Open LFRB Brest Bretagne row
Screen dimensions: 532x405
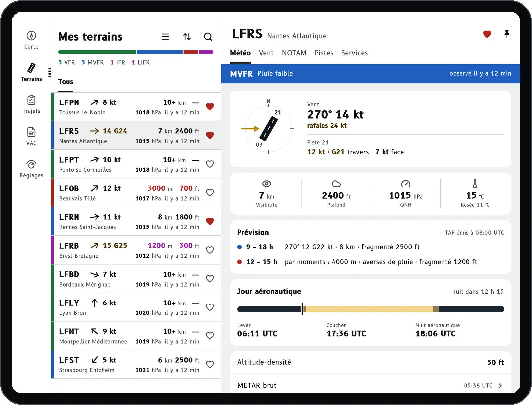coord(136,250)
